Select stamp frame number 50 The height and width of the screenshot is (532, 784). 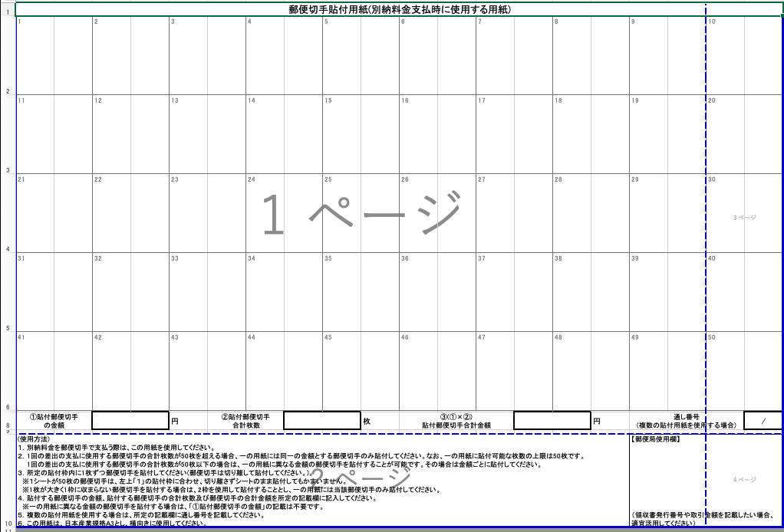[744, 371]
